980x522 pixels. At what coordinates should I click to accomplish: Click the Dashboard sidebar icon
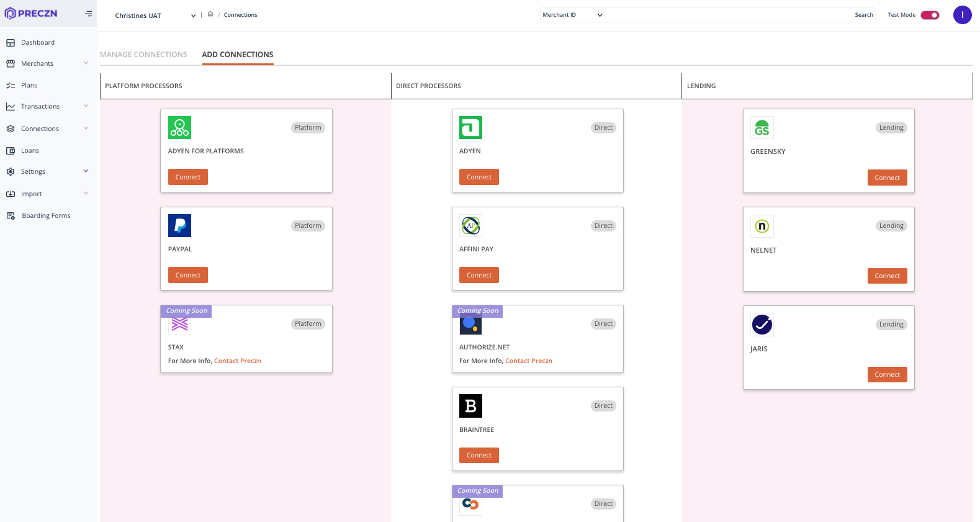click(x=11, y=43)
